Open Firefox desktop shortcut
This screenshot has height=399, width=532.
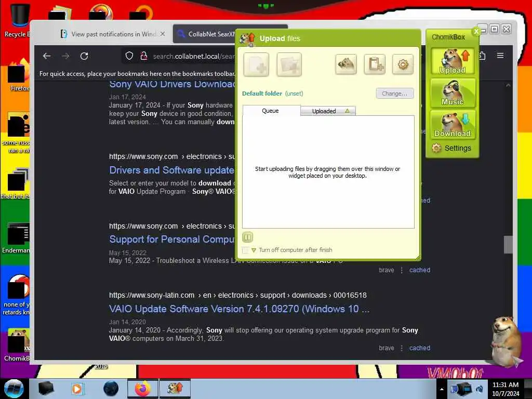19,75
